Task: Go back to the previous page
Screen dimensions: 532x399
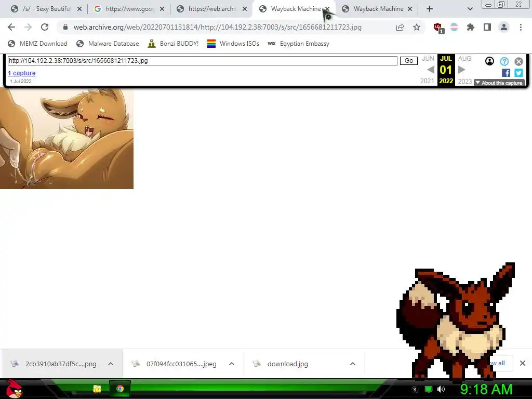Action: point(11,27)
